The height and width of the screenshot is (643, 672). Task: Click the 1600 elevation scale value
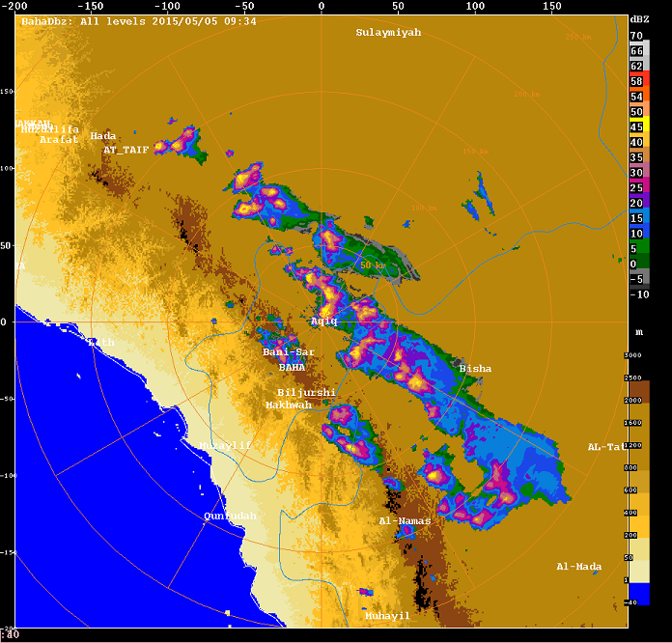[632, 423]
